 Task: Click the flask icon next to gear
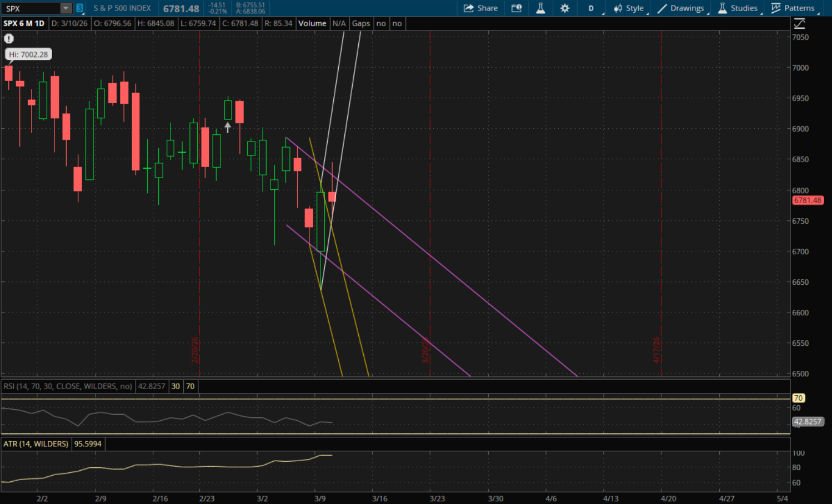[x=540, y=8]
